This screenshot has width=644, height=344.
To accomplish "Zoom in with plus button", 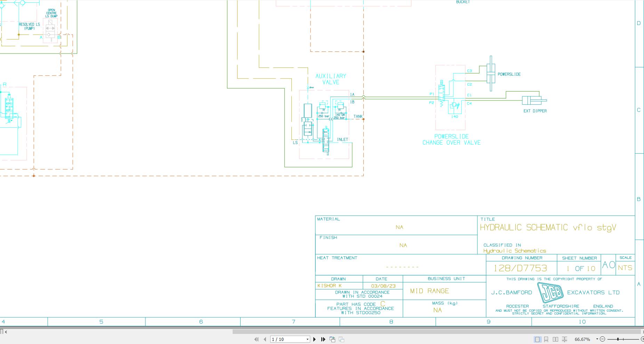I will 643,339.
